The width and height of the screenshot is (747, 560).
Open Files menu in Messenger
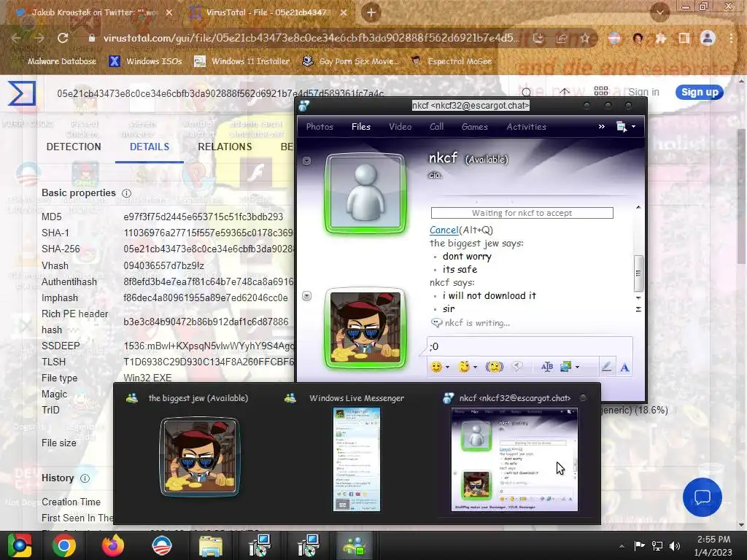[360, 127]
